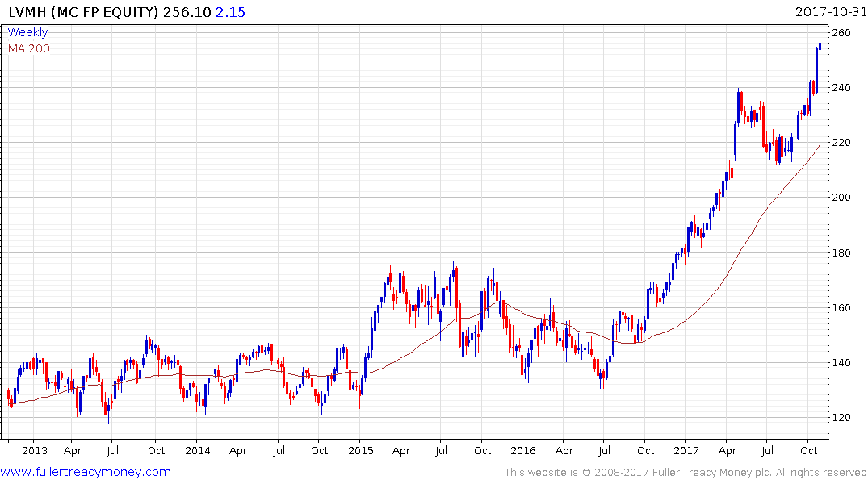Click the www.fullertreacymoney.com link
The height and width of the screenshot is (484, 868).
86,472
